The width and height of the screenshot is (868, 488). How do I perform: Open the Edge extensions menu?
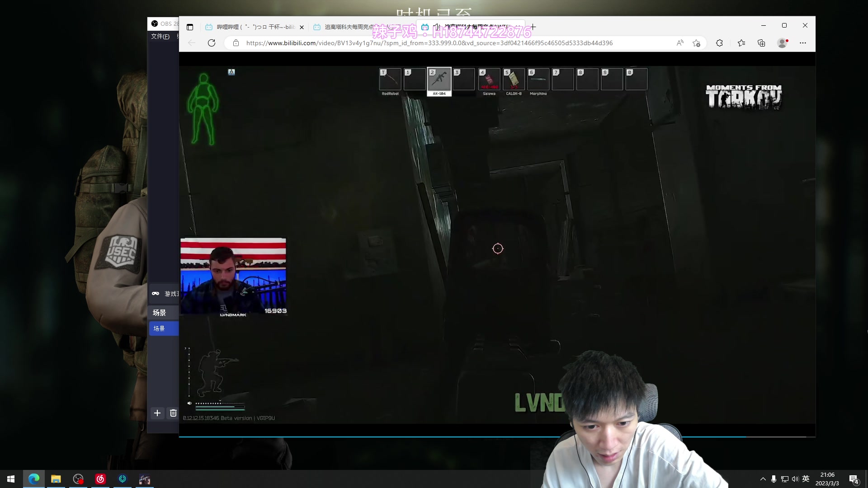719,43
